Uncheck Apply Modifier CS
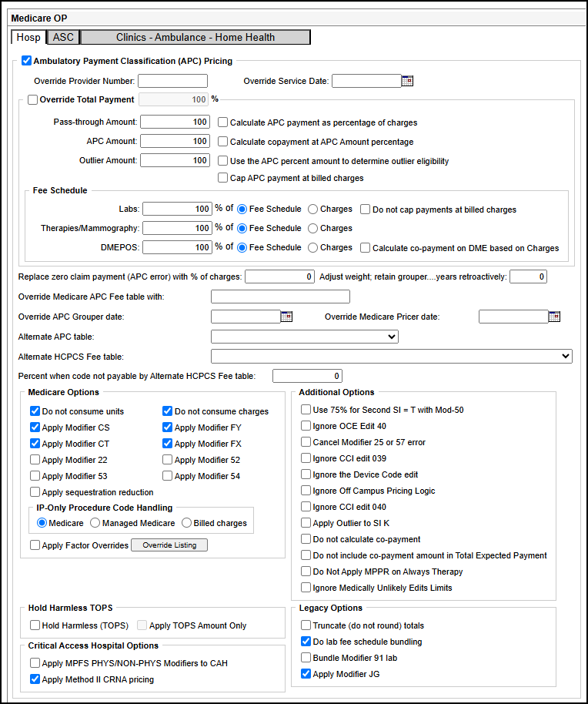 tap(35, 427)
